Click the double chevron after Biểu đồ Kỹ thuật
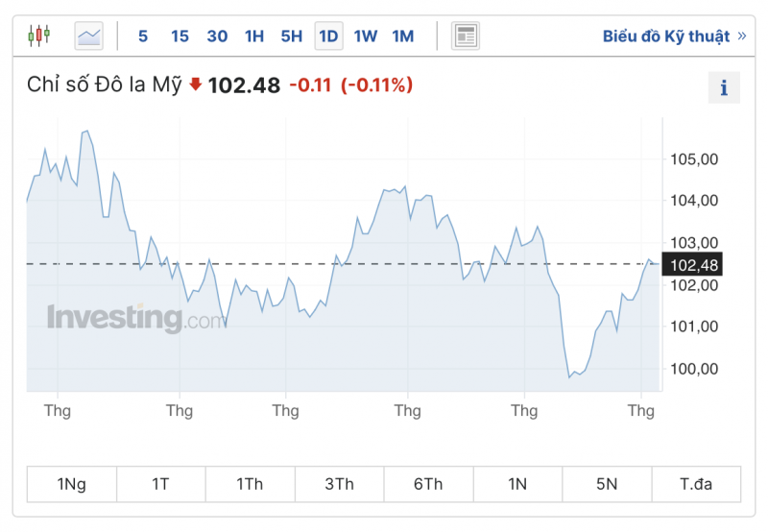 (741, 36)
